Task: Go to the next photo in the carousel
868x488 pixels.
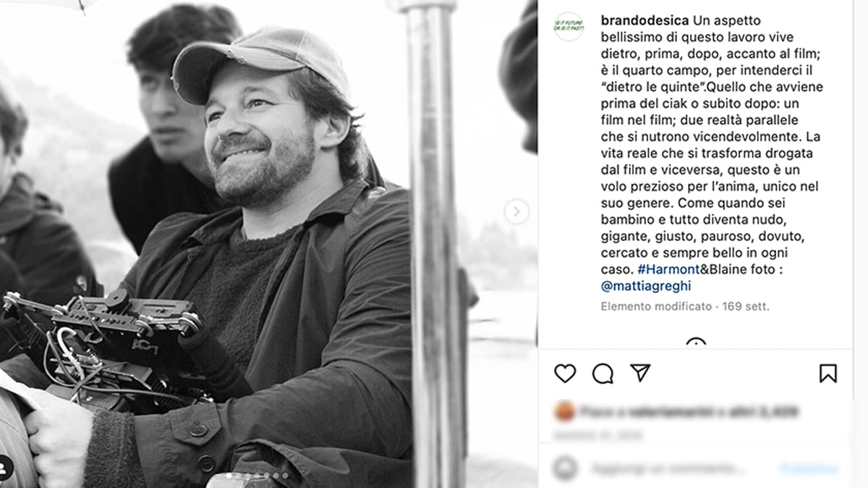Action: click(516, 212)
